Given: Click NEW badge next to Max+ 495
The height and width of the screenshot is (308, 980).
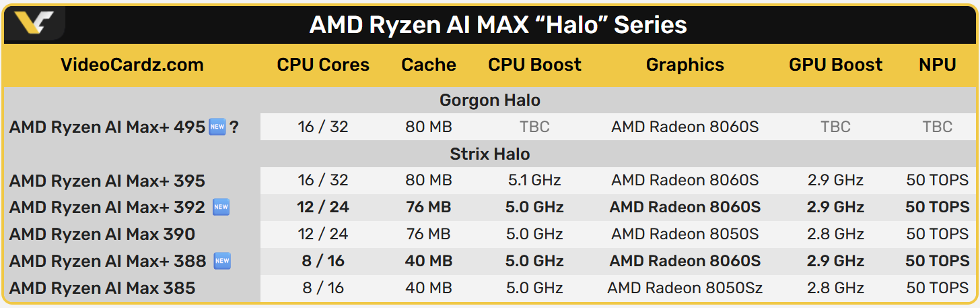Looking at the screenshot, I should tap(217, 127).
